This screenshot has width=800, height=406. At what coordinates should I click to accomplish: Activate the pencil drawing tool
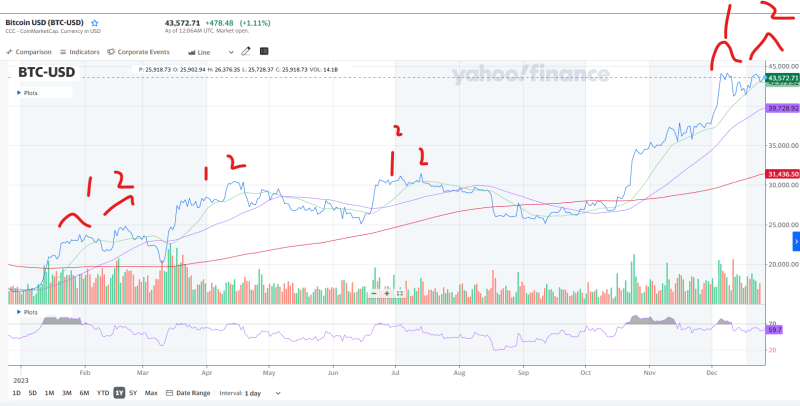(x=245, y=50)
